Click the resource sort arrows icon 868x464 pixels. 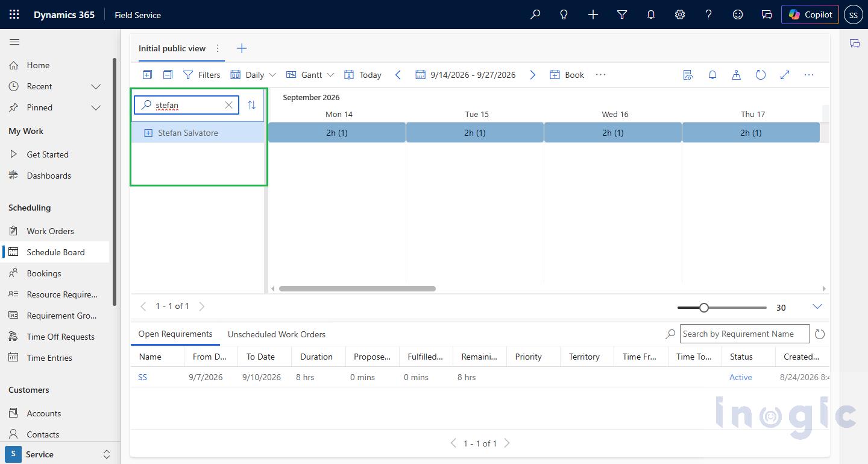click(252, 105)
